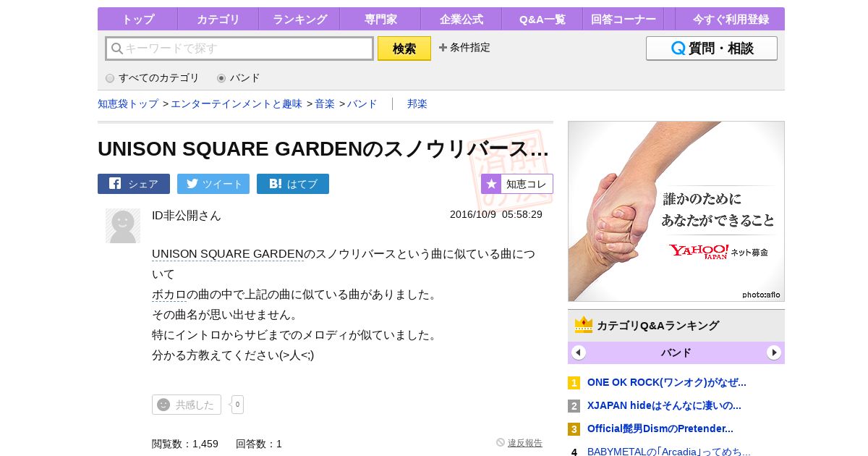
Task: Open the 邦楽 category link
Action: click(417, 104)
